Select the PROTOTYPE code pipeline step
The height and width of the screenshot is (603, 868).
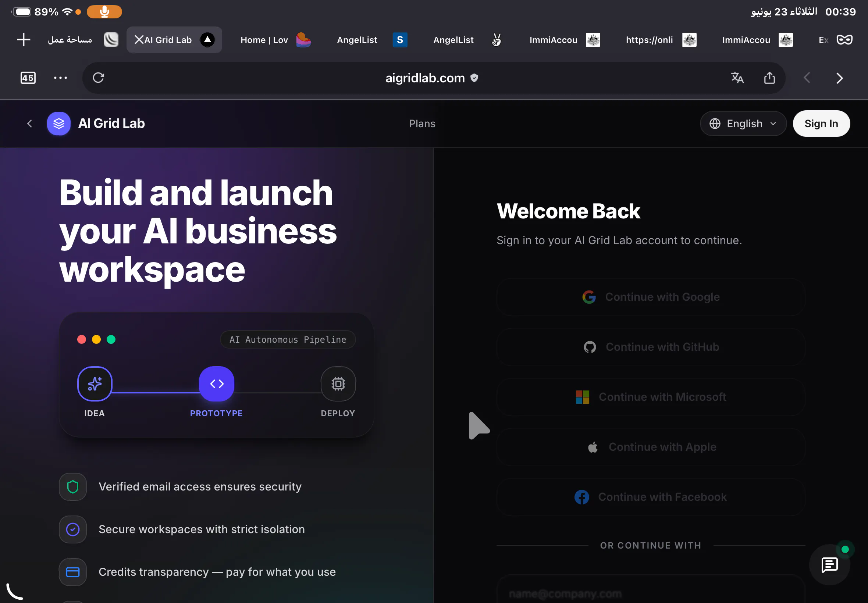(x=217, y=383)
